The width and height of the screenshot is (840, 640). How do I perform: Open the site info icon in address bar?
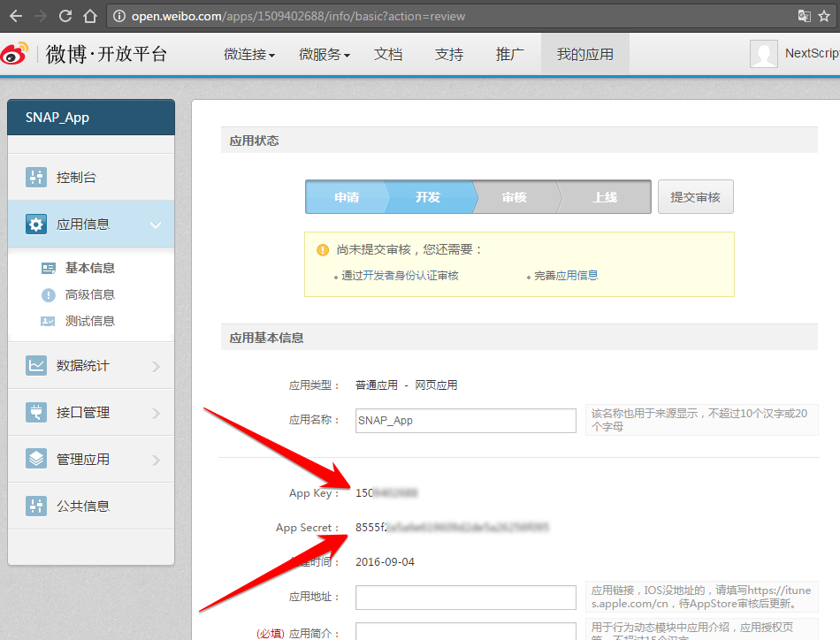[119, 16]
